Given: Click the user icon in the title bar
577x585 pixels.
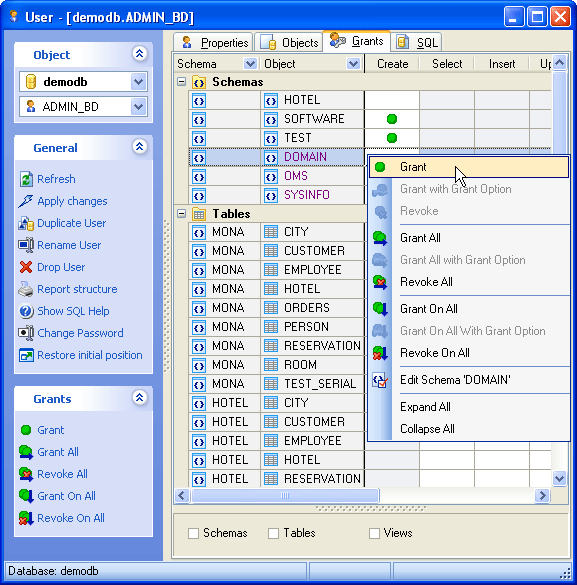Looking at the screenshot, I should pos(14,16).
